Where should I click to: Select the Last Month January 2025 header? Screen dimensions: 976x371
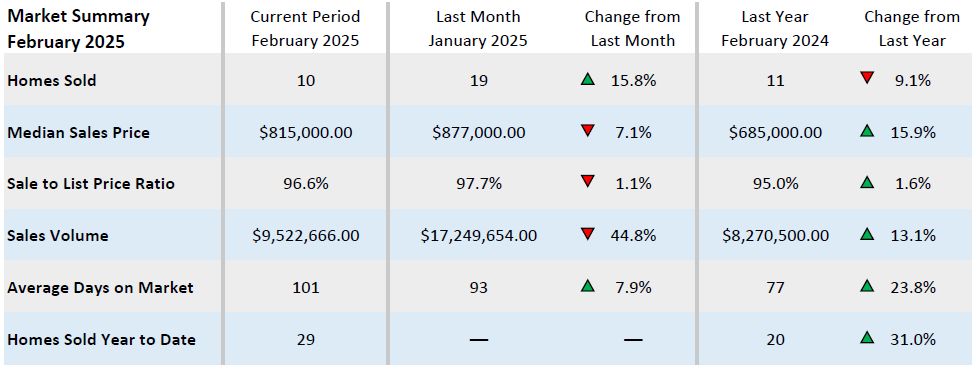[478, 29]
